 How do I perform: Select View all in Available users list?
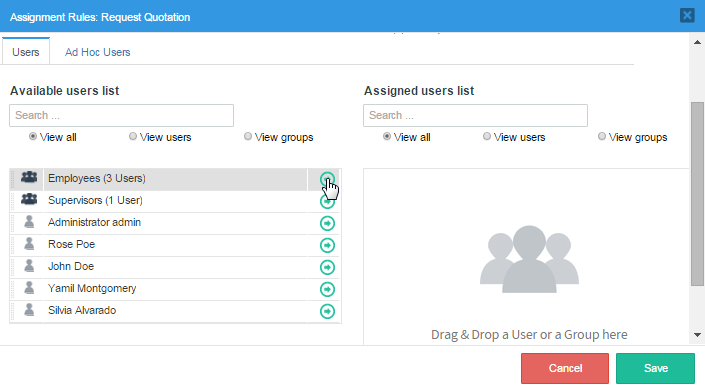point(33,136)
